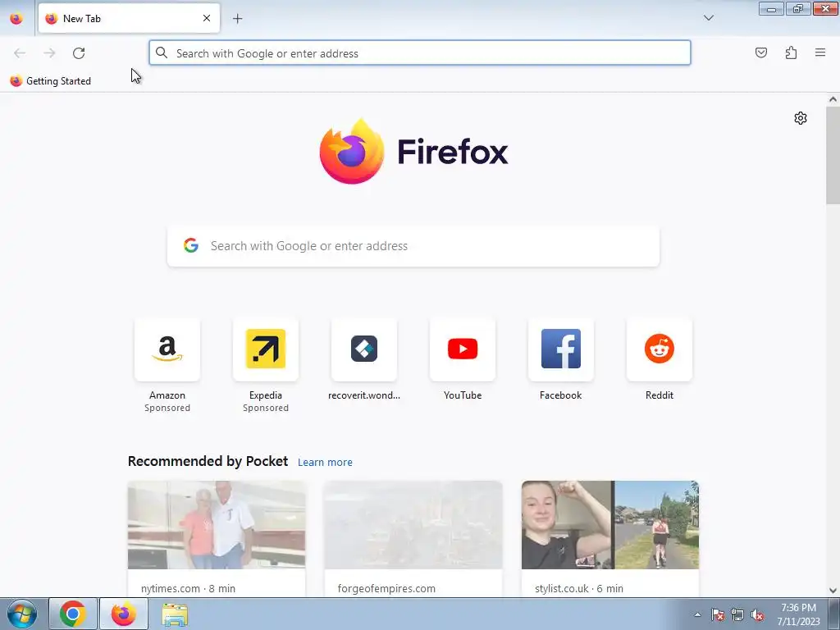Viewport: 840px width, 630px height.
Task: Open the Expedia shortcut tile
Action: point(266,349)
